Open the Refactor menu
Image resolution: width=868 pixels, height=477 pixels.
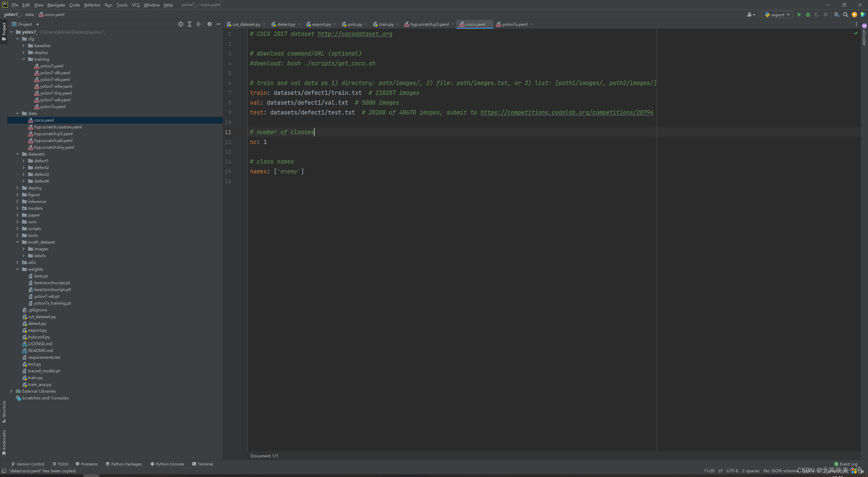tap(92, 5)
